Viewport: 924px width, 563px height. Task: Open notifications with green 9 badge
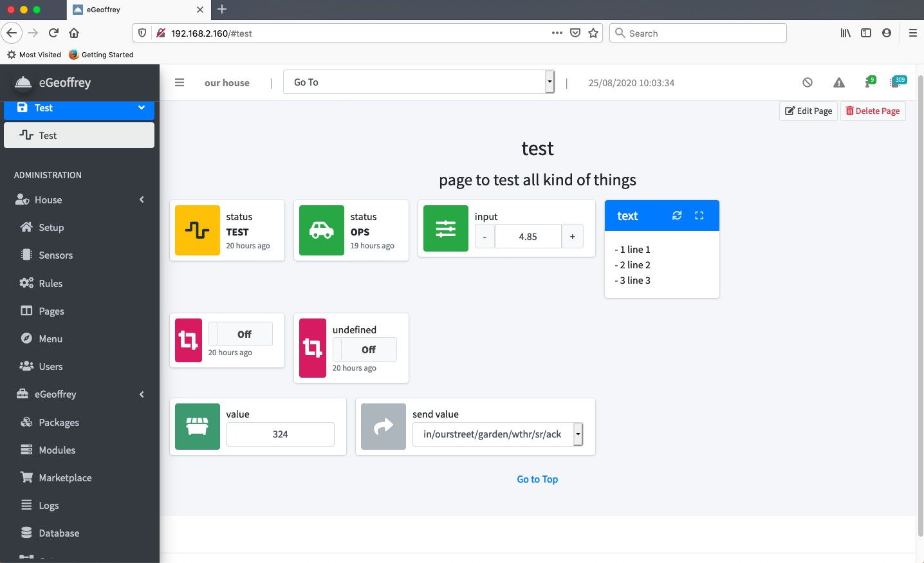[x=869, y=82]
